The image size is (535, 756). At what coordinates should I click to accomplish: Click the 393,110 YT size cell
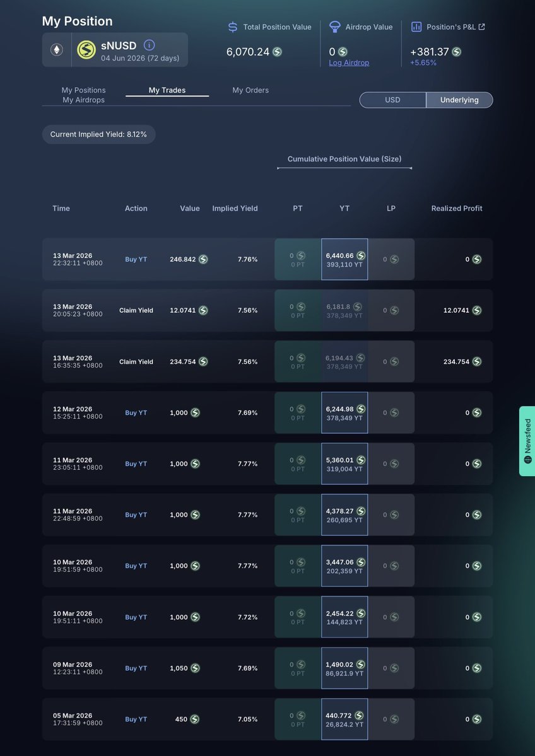click(x=344, y=265)
